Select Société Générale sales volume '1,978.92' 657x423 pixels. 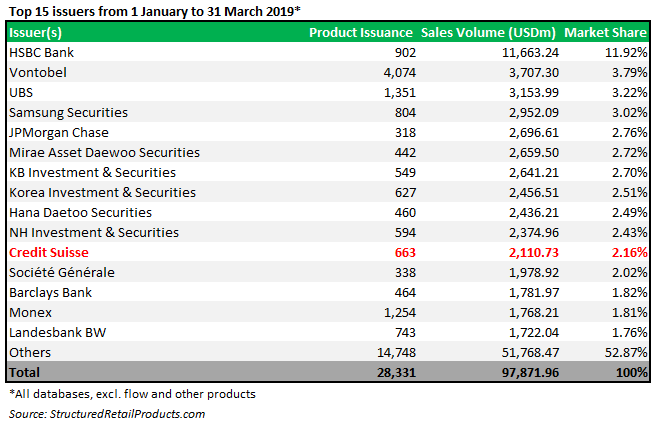[x=534, y=273]
